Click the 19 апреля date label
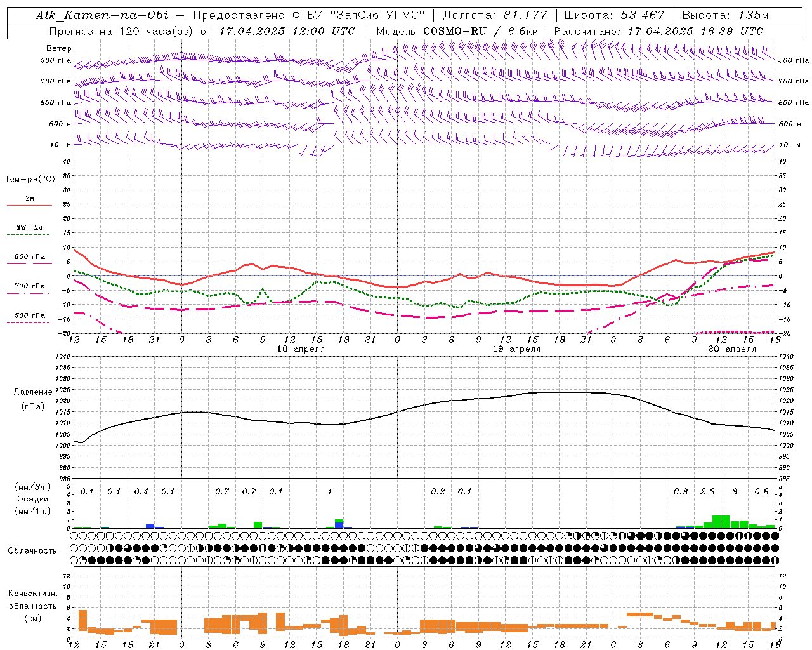The image size is (812, 650). (516, 349)
